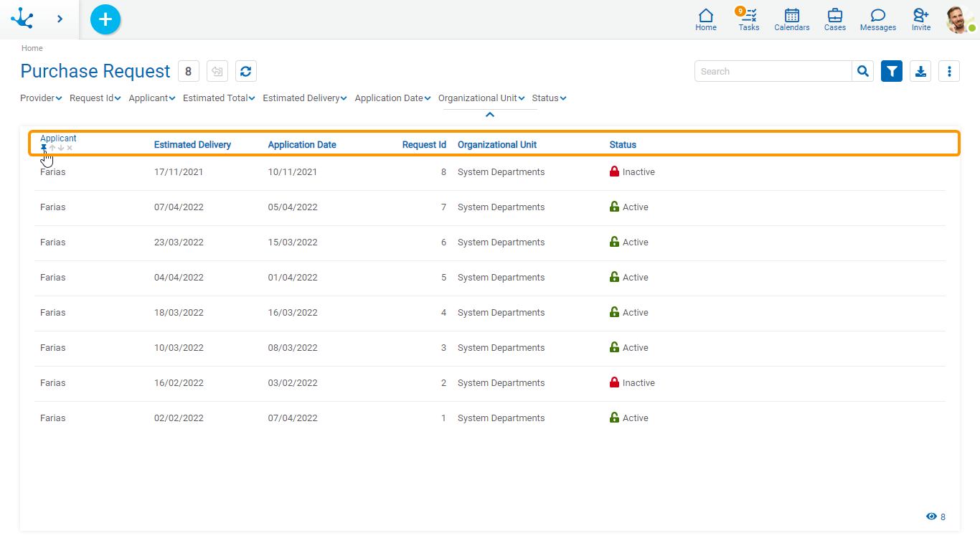Click the eye viewed-count icon at bottom
Viewport: 980px width, 551px height.
point(931,517)
